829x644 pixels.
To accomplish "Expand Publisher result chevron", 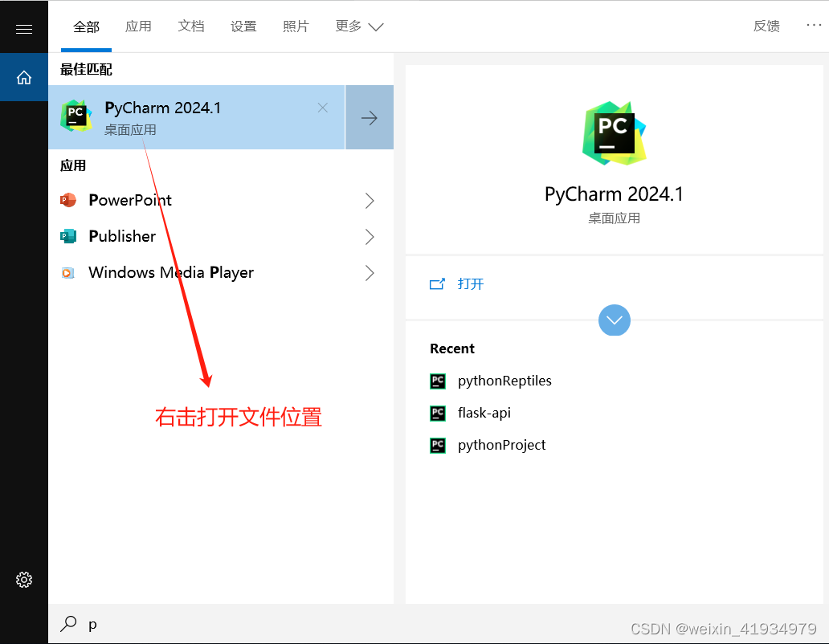I will pyautogui.click(x=370, y=237).
